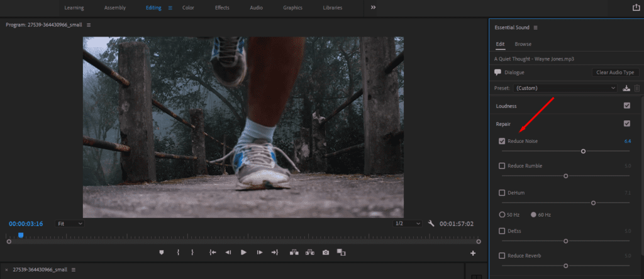Go to Out point

point(275,253)
